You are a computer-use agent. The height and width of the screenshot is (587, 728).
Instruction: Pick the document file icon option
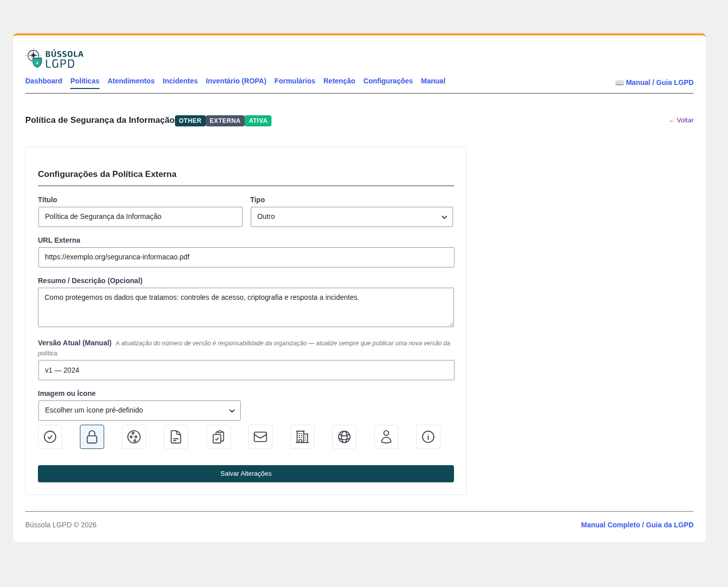coord(176,437)
